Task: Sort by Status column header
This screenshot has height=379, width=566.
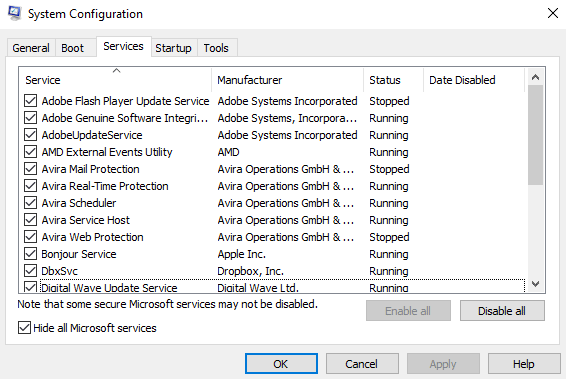Action: pyautogui.click(x=393, y=80)
